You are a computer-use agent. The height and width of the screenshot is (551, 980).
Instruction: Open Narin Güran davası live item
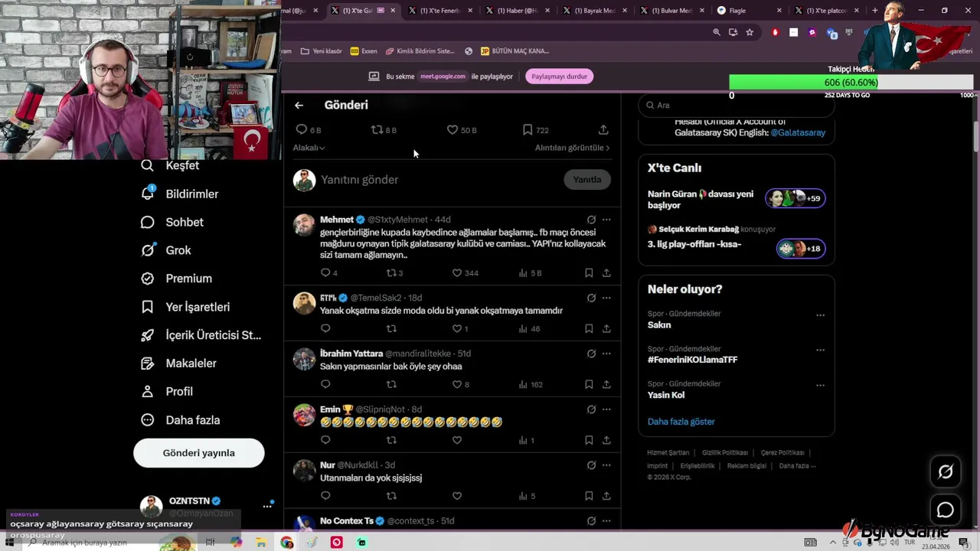[x=736, y=199]
